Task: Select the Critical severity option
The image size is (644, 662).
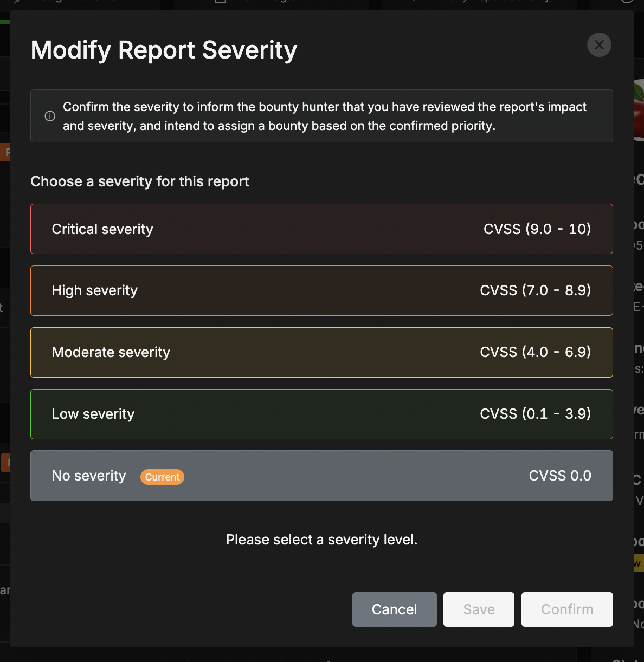Action: pos(321,229)
